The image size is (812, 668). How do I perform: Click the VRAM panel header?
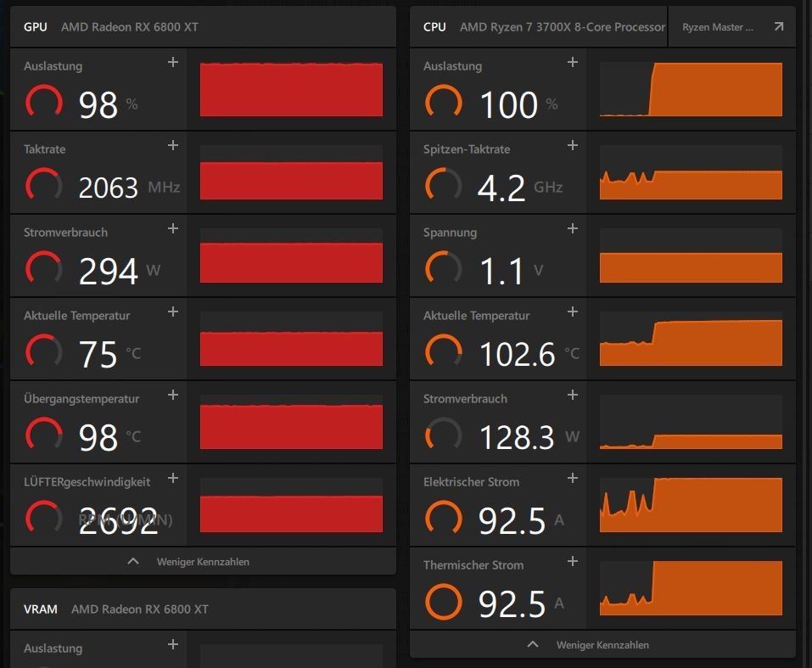[x=203, y=609]
